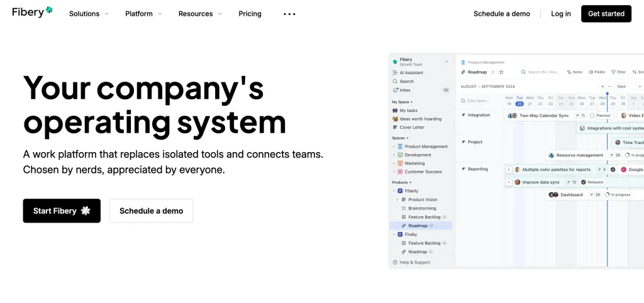Open Search in the app sidebar
644x303 pixels.
[x=403, y=81]
